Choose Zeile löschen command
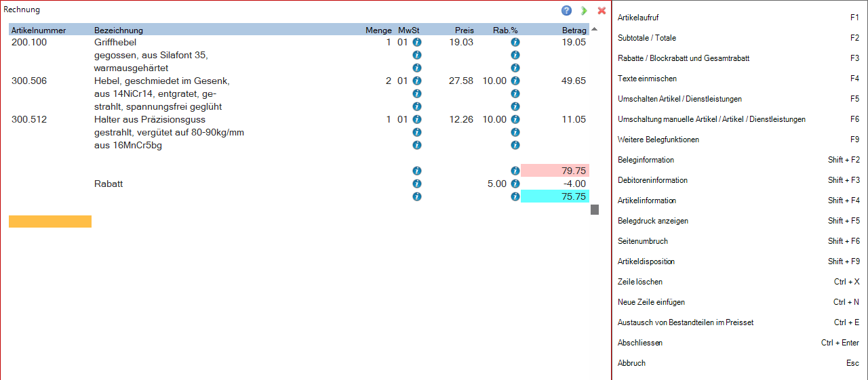 coord(738,282)
